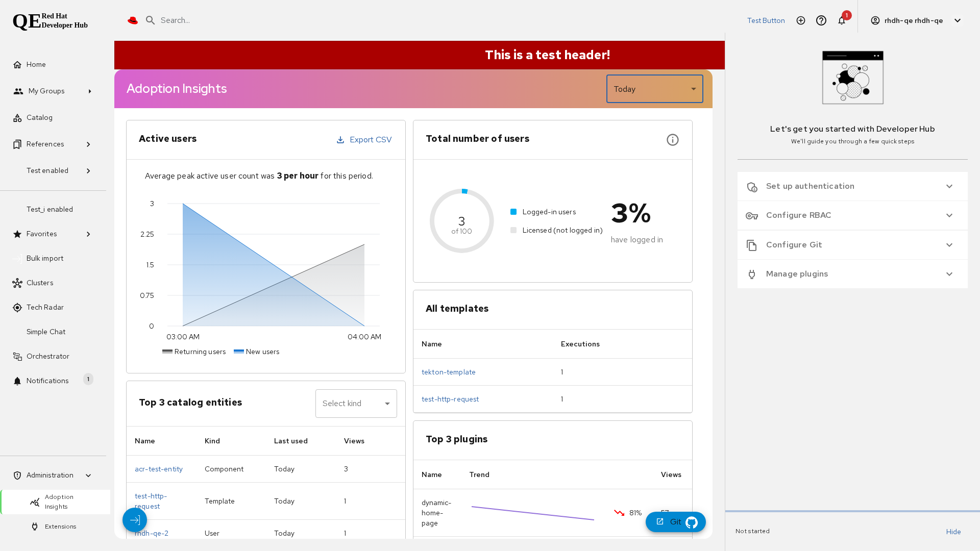This screenshot has width=980, height=551.
Task: Click Export CSV link
Action: [x=364, y=140]
